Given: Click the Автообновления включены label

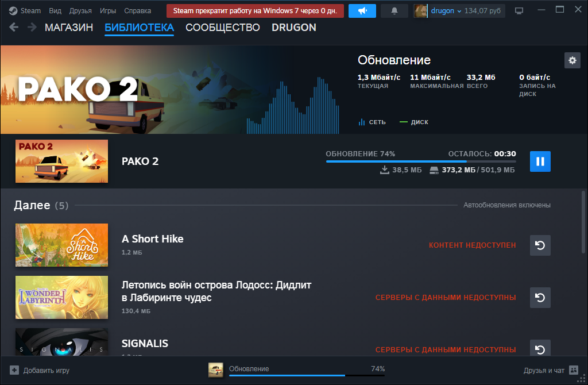Looking at the screenshot, I should (507, 205).
